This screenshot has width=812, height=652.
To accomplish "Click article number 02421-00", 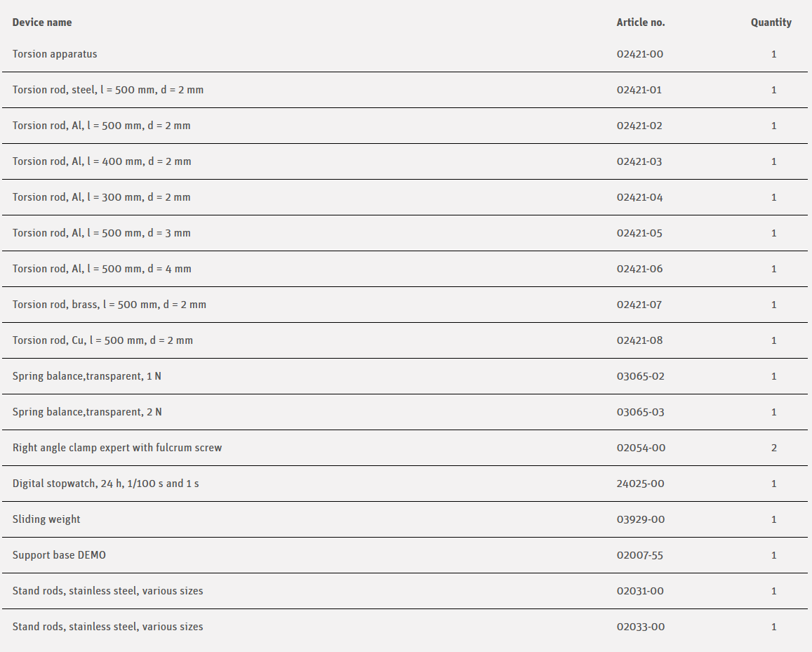I will point(639,54).
